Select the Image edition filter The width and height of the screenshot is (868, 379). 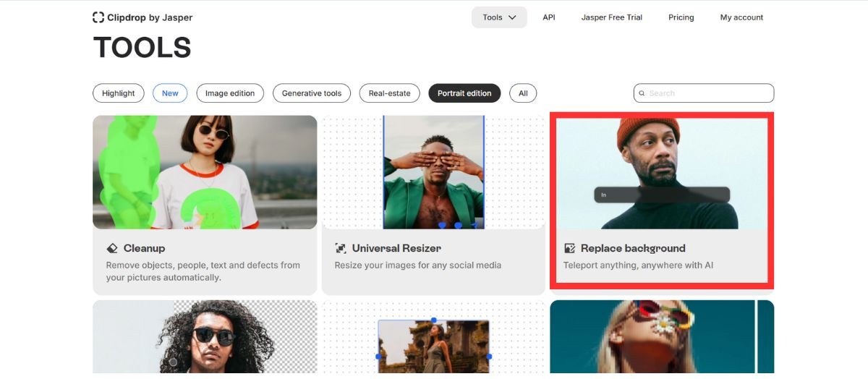230,93
